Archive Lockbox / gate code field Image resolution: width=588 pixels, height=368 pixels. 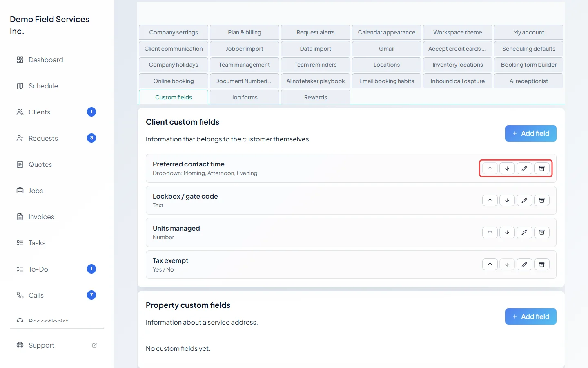[x=542, y=200]
